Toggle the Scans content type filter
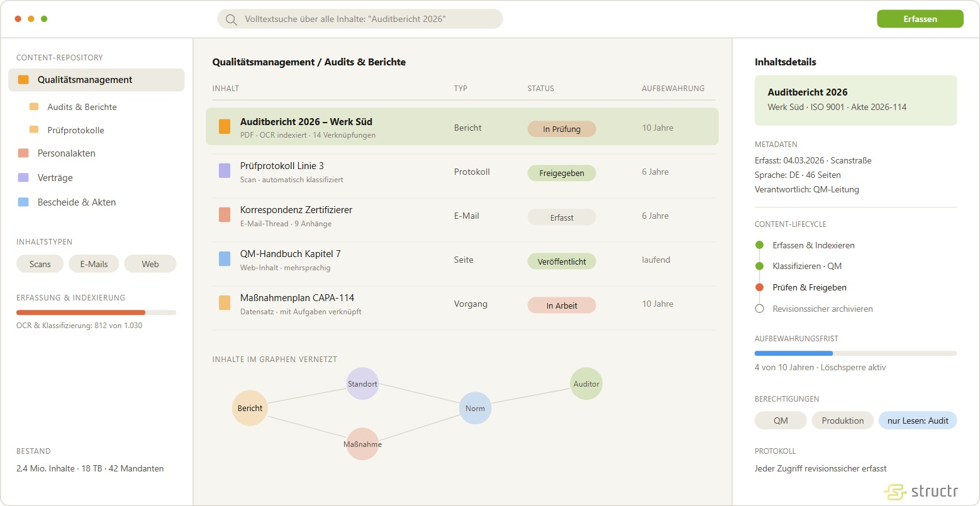 (x=40, y=264)
